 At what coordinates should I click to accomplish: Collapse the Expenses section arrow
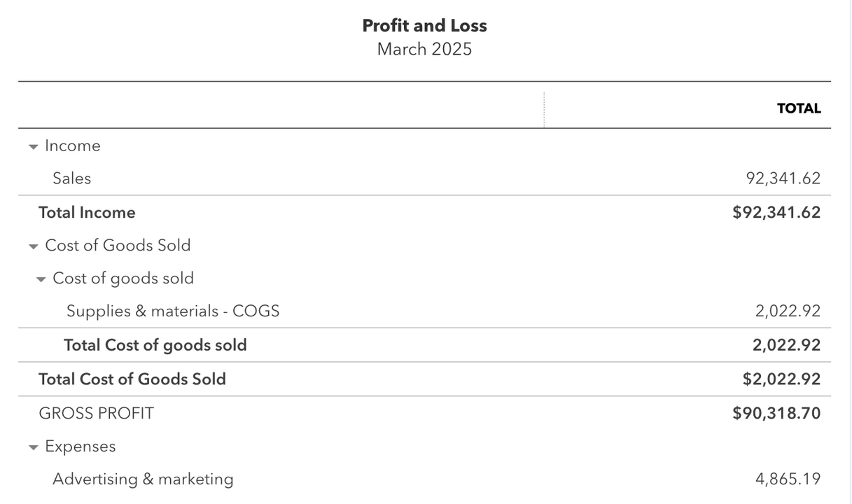(x=33, y=447)
